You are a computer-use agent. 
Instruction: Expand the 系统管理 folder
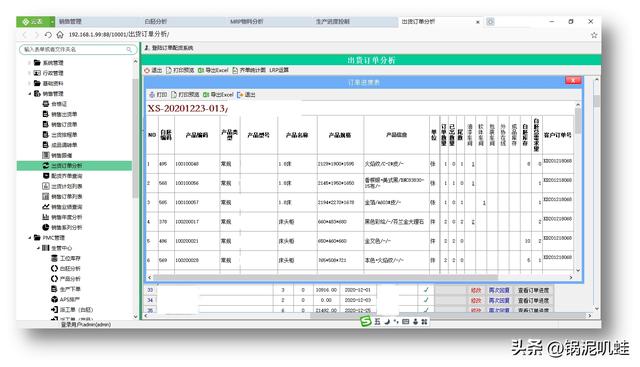pyautogui.click(x=30, y=63)
